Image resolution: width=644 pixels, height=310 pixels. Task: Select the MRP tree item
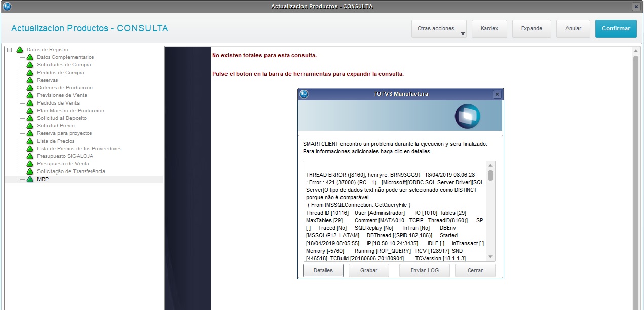[x=43, y=179]
